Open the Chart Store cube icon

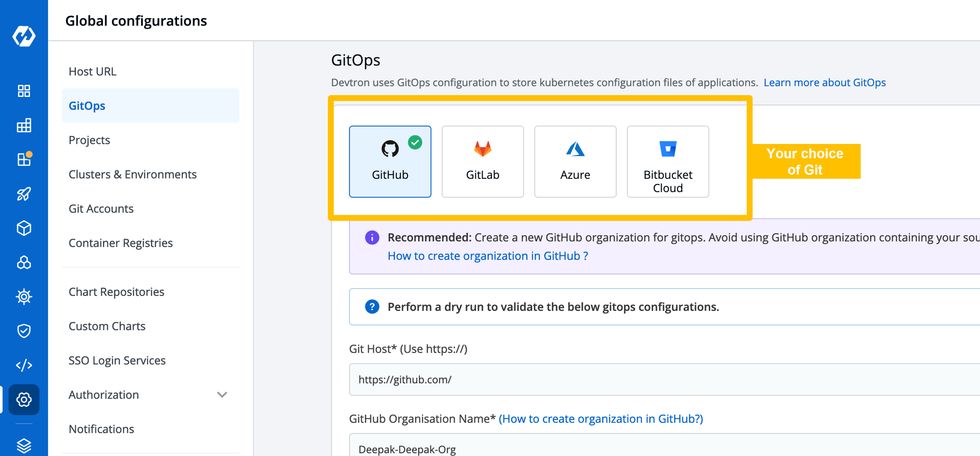(24, 228)
